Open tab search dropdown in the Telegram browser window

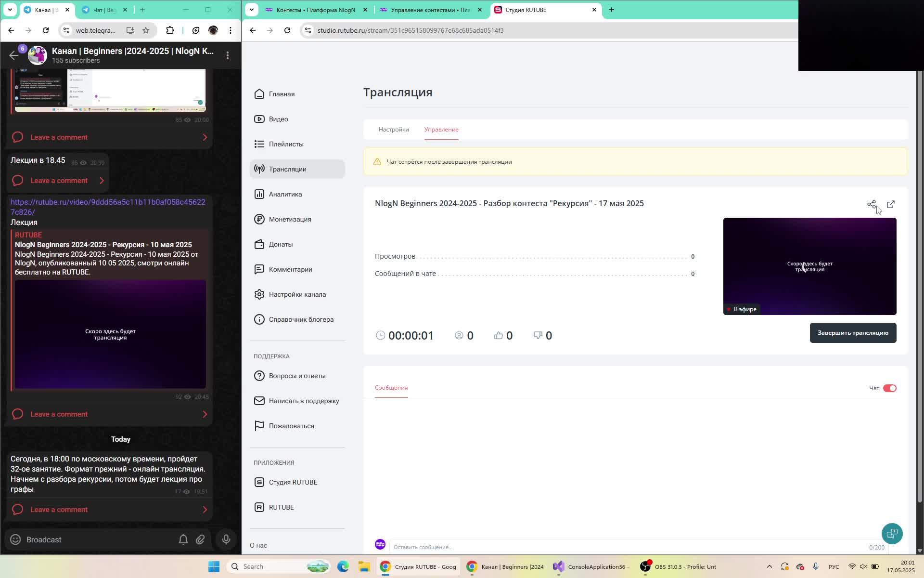point(10,10)
